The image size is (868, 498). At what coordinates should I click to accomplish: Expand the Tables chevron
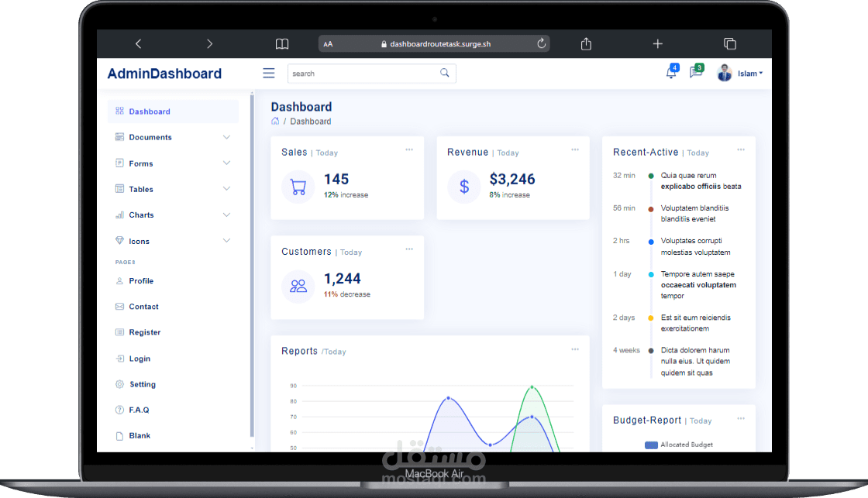tap(226, 189)
